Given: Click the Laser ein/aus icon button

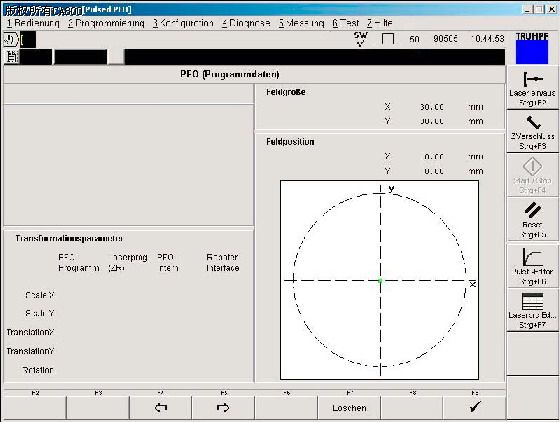Looking at the screenshot, I should click(532, 88).
